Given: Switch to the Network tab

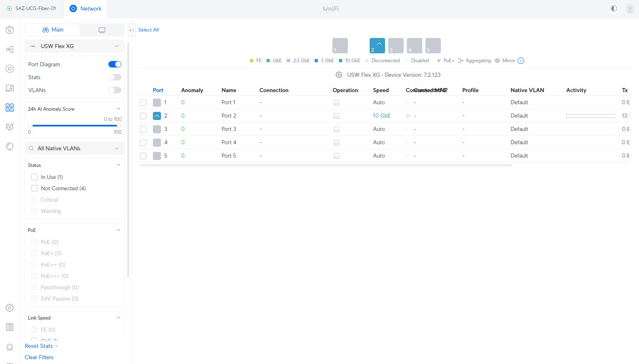Looking at the screenshot, I should pyautogui.click(x=85, y=8).
